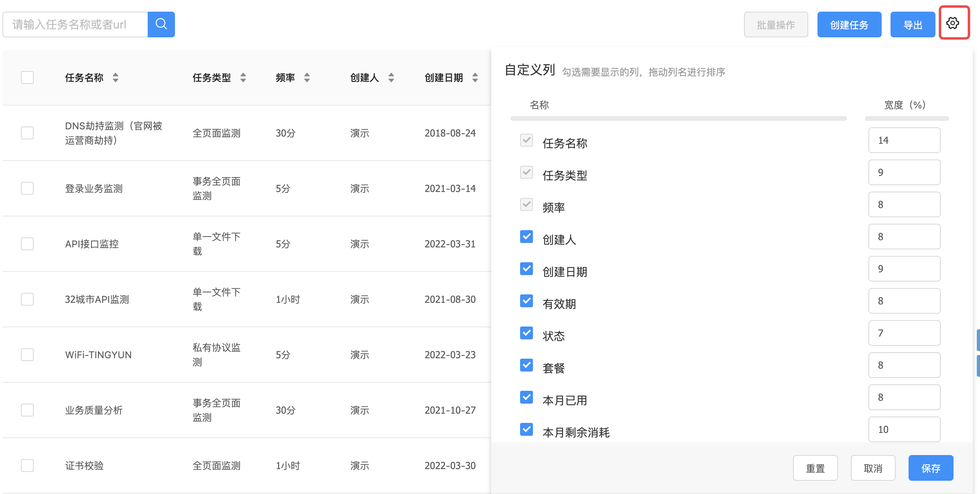This screenshot has width=980, height=494.
Task: Focus the task name search field
Action: [76, 24]
